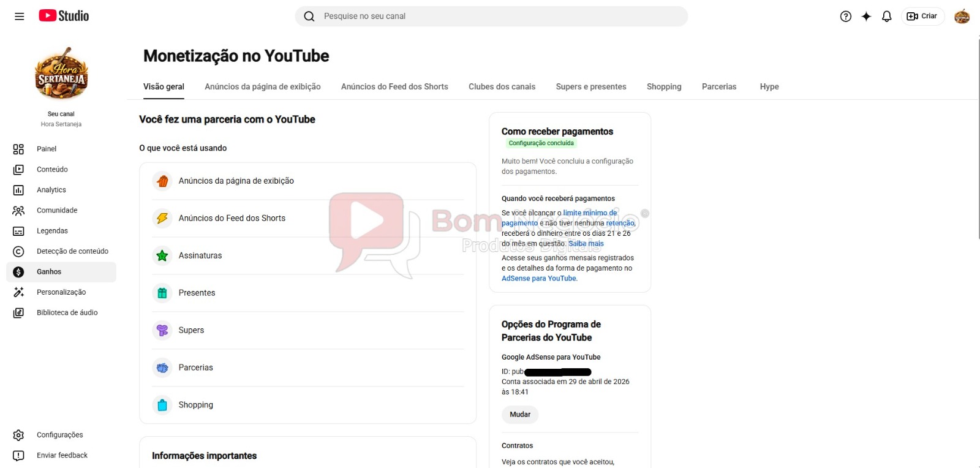Click the Assinaturas row text
The width and height of the screenshot is (980, 468).
(x=200, y=255)
